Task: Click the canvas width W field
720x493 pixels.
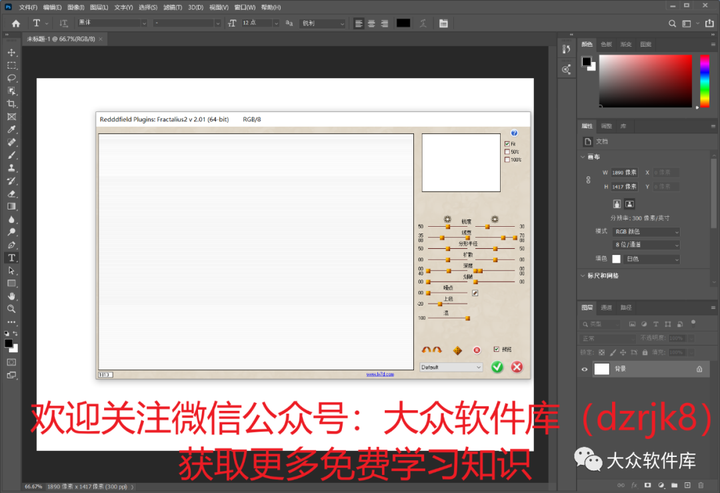Action: click(624, 173)
